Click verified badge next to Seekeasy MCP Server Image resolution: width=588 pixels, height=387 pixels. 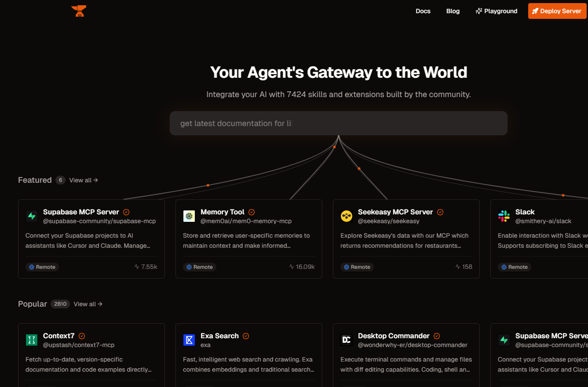point(440,212)
